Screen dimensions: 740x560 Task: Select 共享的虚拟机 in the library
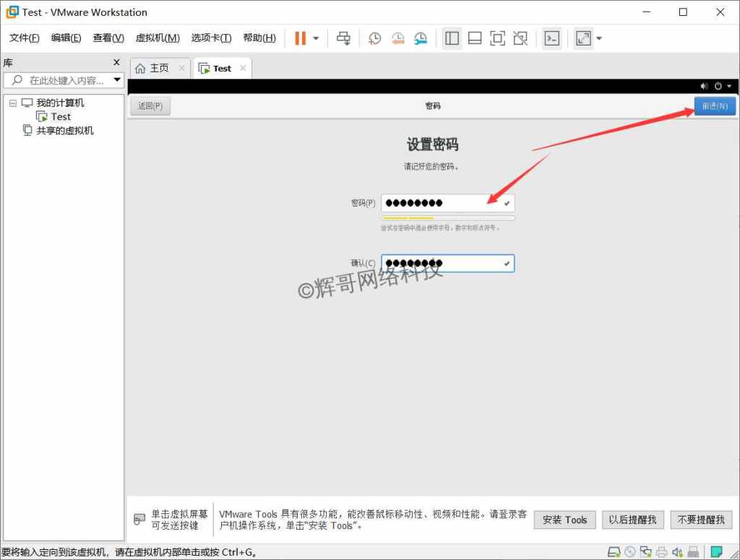64,131
